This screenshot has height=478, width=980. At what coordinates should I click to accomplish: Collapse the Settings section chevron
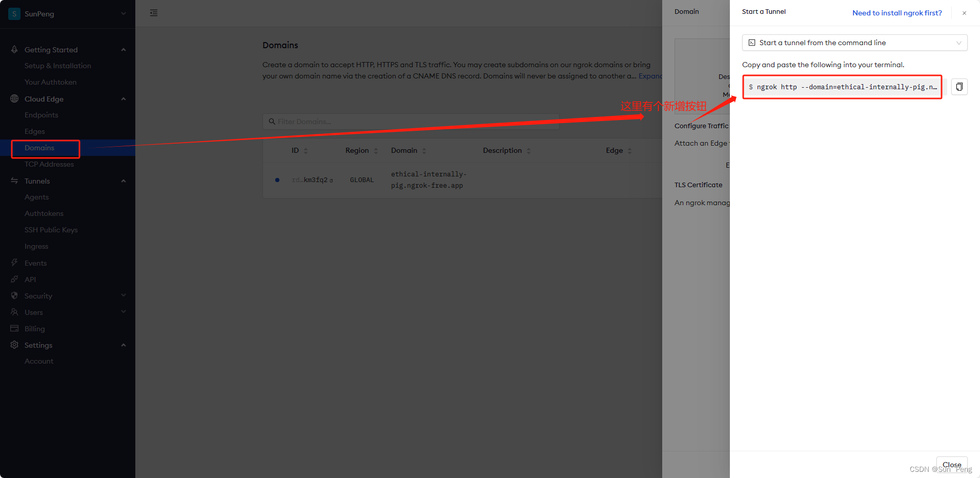pyautogui.click(x=124, y=345)
